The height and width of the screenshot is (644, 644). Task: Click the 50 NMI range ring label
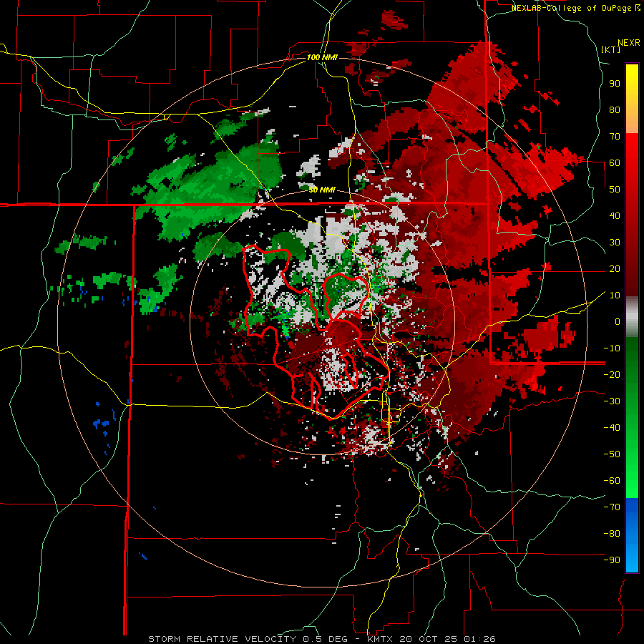[322, 190]
